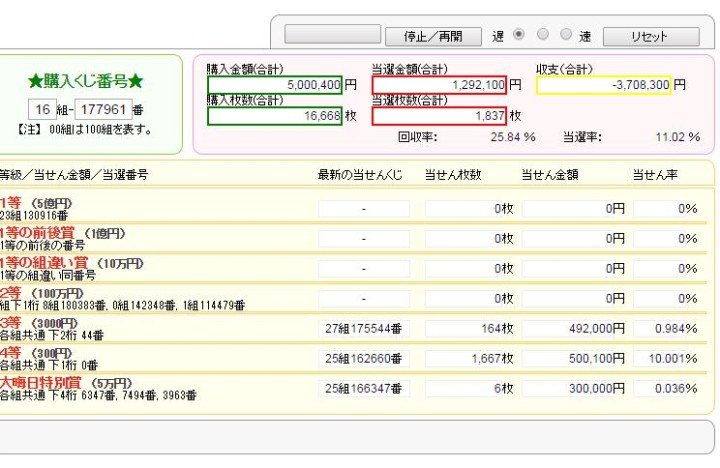
Task: Click the 組 number input showing 16
Action: (x=41, y=110)
